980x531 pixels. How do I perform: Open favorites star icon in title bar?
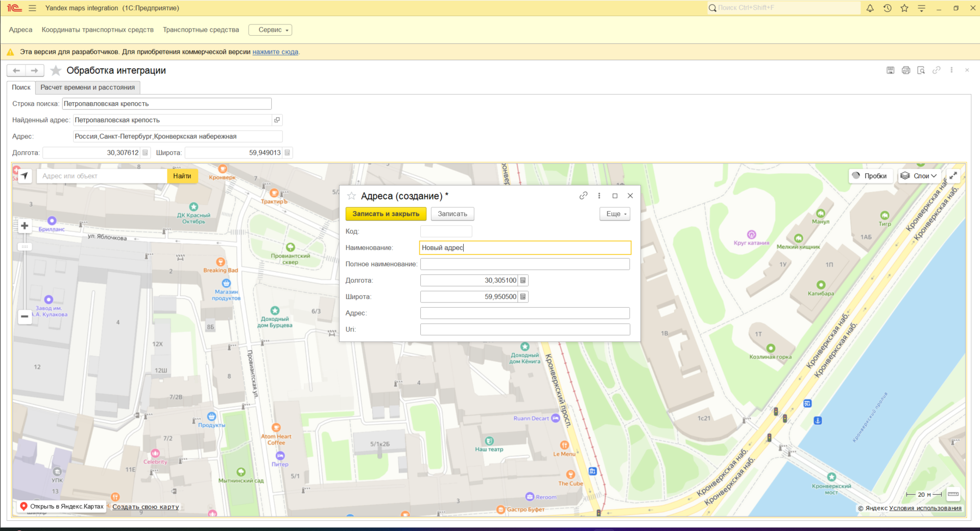(x=904, y=8)
